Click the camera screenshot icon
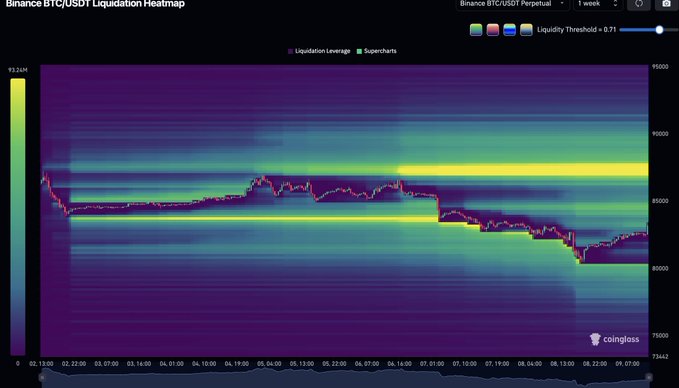The image size is (679, 388). [x=666, y=3]
